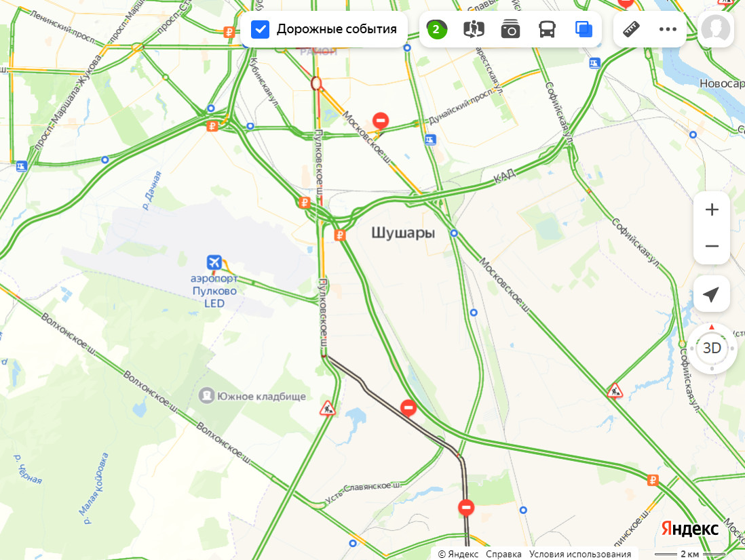The image size is (745, 560).
Task: Enable public transport bus layer
Action: [547, 29]
